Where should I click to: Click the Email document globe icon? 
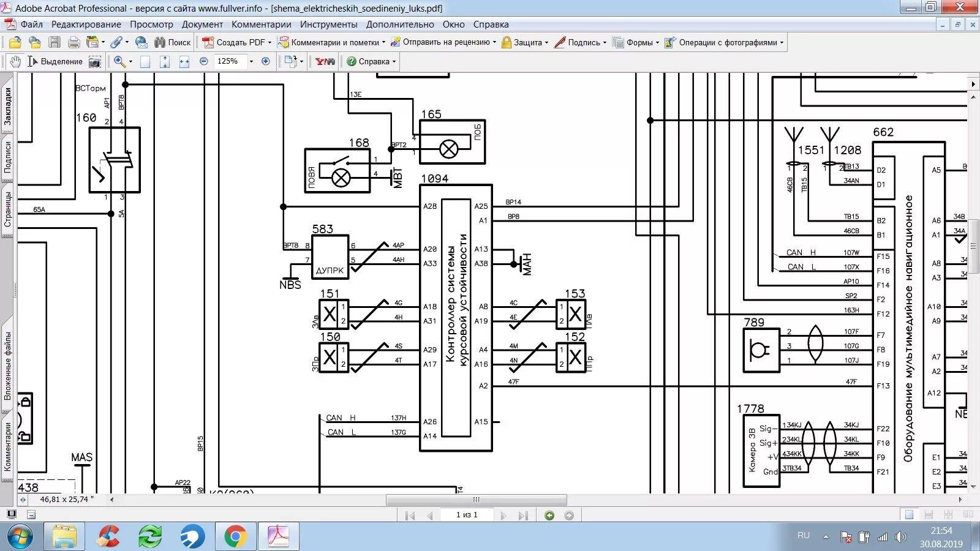[141, 42]
